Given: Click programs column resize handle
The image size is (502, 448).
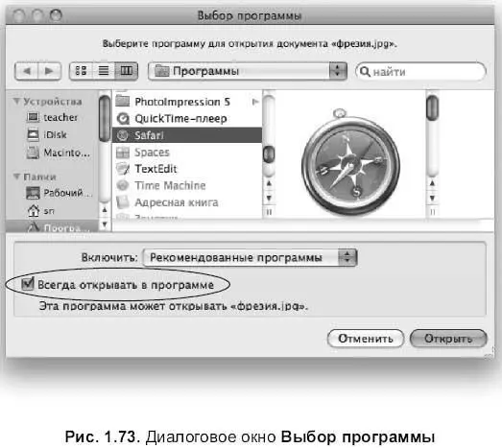Looking at the screenshot, I should point(269,212).
